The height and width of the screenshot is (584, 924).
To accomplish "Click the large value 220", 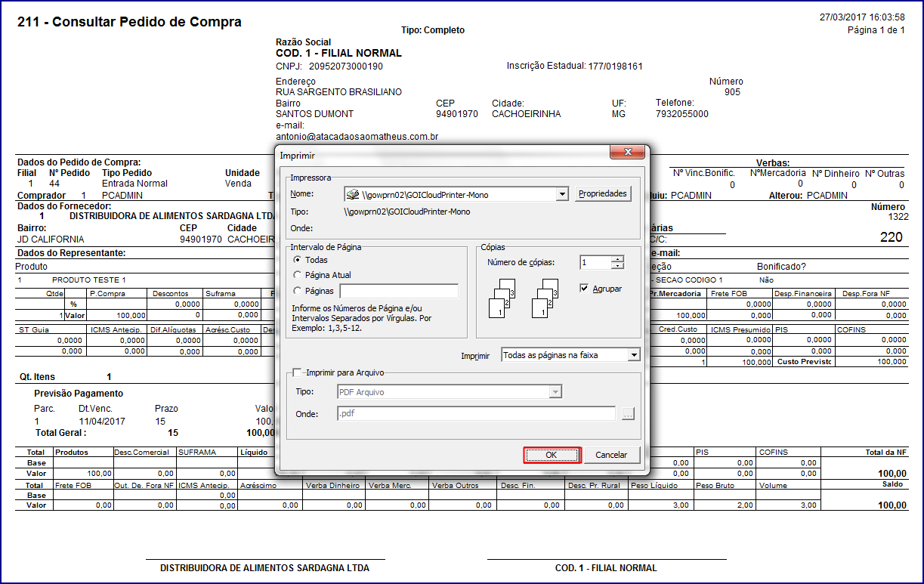I will click(x=892, y=237).
